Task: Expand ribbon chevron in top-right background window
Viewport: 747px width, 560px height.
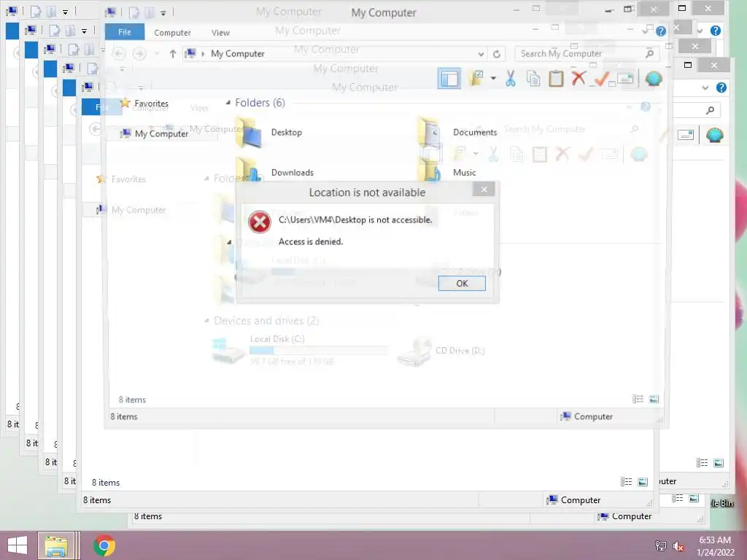Action: pyautogui.click(x=700, y=31)
